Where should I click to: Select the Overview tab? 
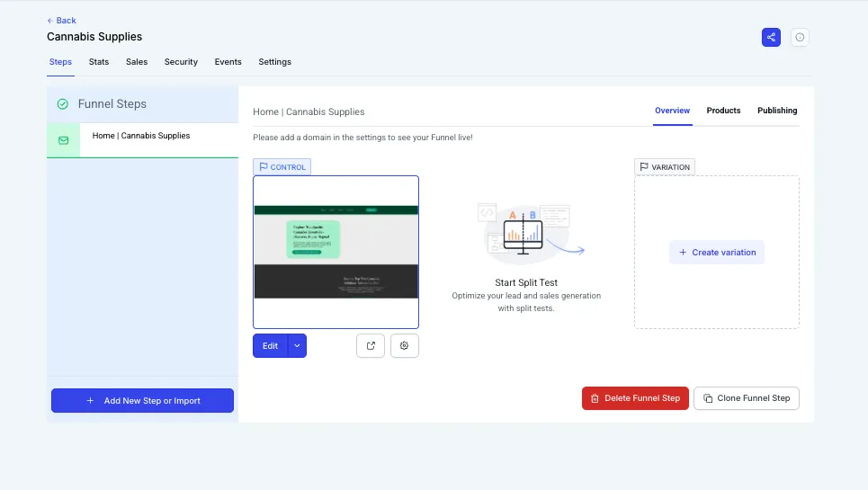point(672,111)
